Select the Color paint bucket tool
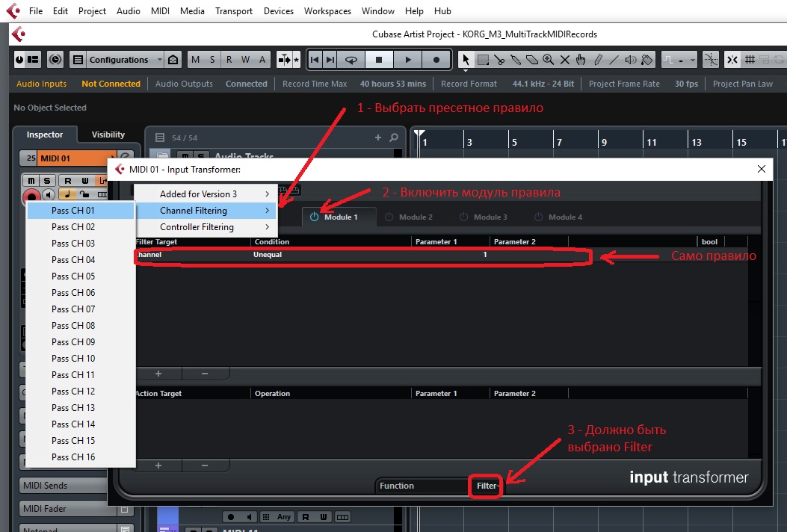The image size is (787, 532). (x=647, y=60)
